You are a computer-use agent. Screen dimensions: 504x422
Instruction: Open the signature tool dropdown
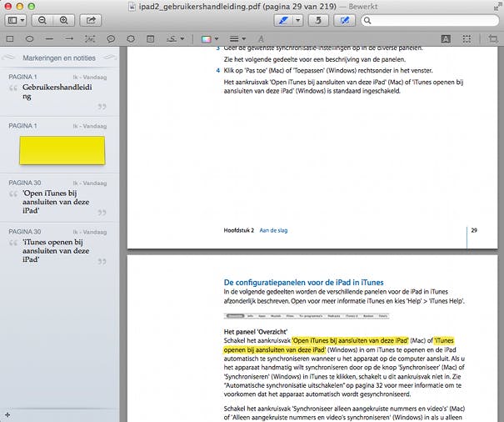click(x=175, y=39)
